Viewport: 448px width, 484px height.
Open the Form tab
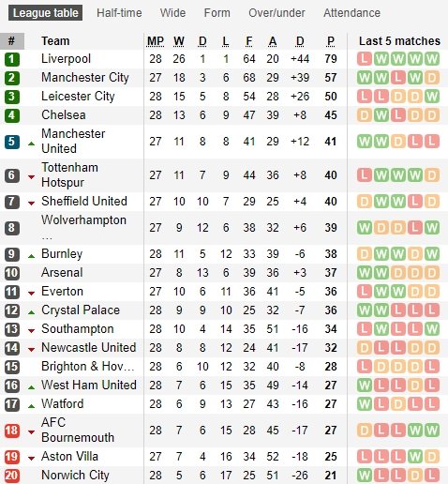217,13
